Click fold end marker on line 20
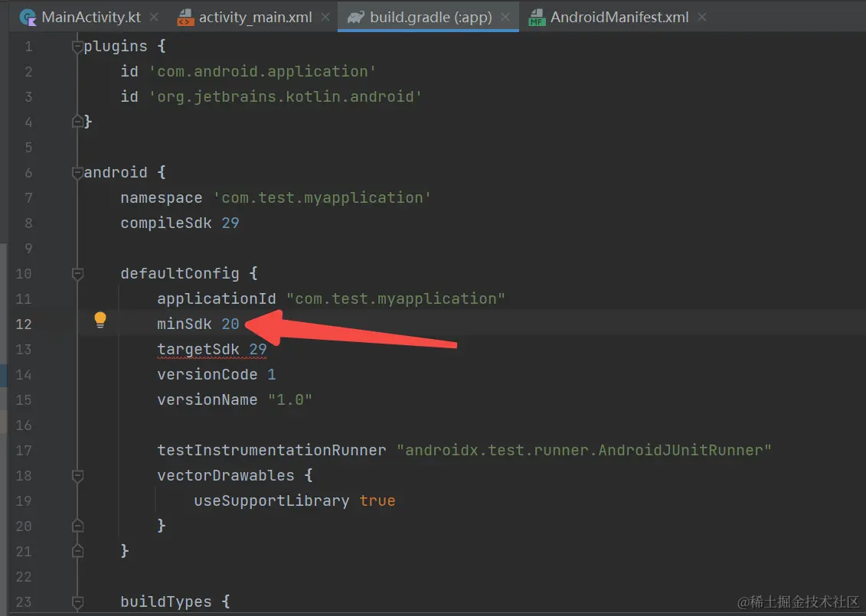Image resolution: width=866 pixels, height=616 pixels. tap(77, 526)
